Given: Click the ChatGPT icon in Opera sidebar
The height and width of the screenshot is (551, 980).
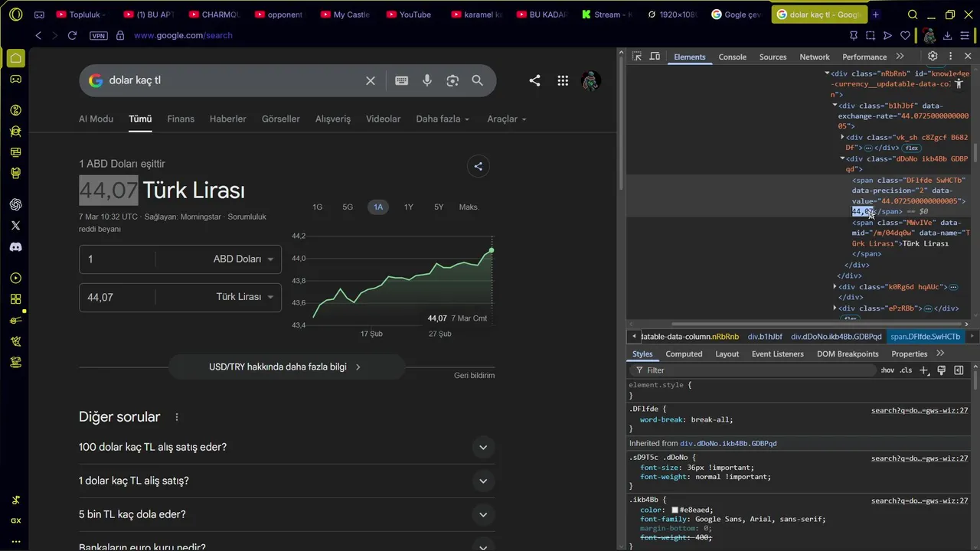Looking at the screenshot, I should click(x=15, y=204).
